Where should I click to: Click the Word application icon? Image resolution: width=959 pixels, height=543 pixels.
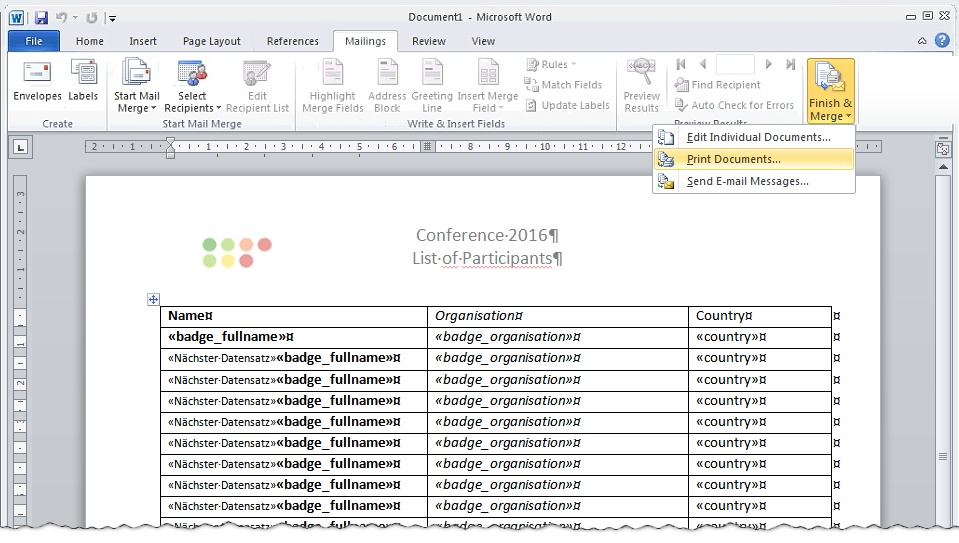(17, 18)
